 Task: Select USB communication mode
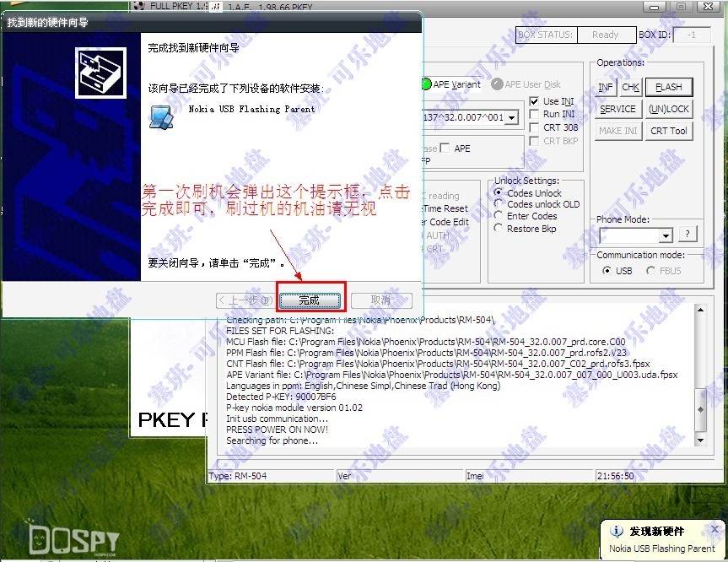point(607,271)
